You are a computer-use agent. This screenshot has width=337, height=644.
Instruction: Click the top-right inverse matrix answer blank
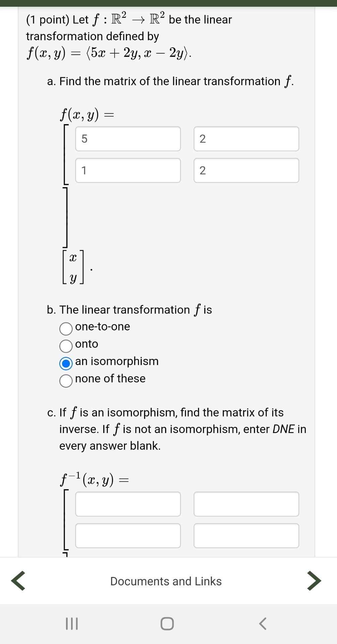pos(247,504)
